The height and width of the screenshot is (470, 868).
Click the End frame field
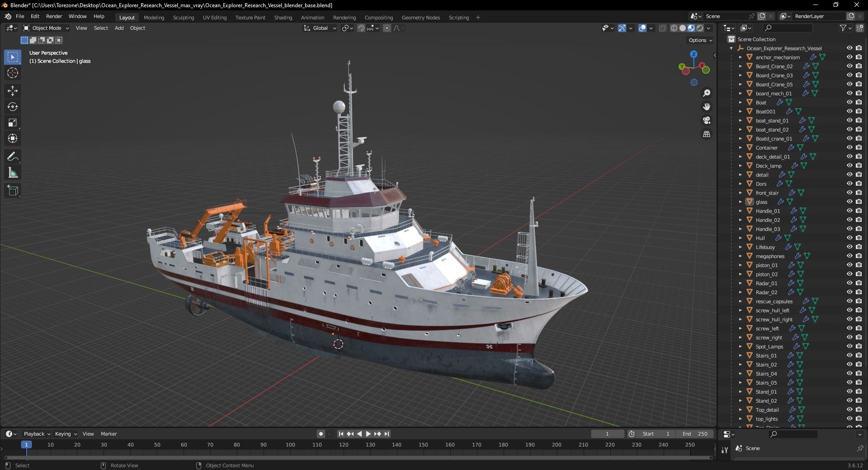pos(695,434)
